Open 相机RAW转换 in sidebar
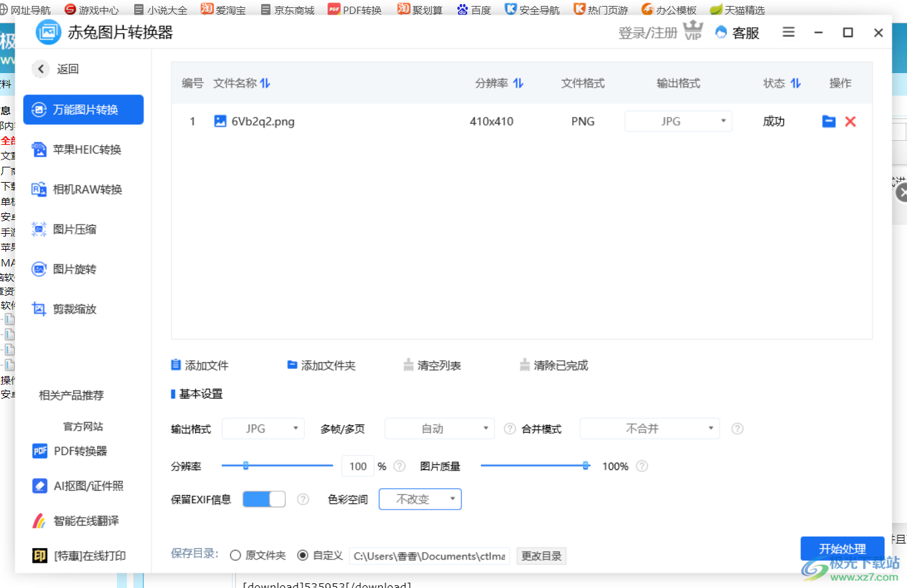Viewport: 907px width, 588px height. click(x=83, y=189)
